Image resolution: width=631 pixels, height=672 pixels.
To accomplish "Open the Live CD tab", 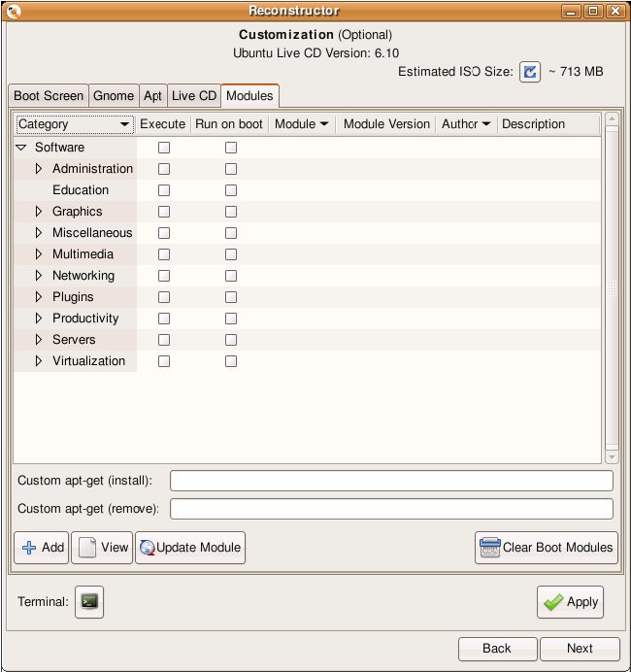I will [x=194, y=95].
